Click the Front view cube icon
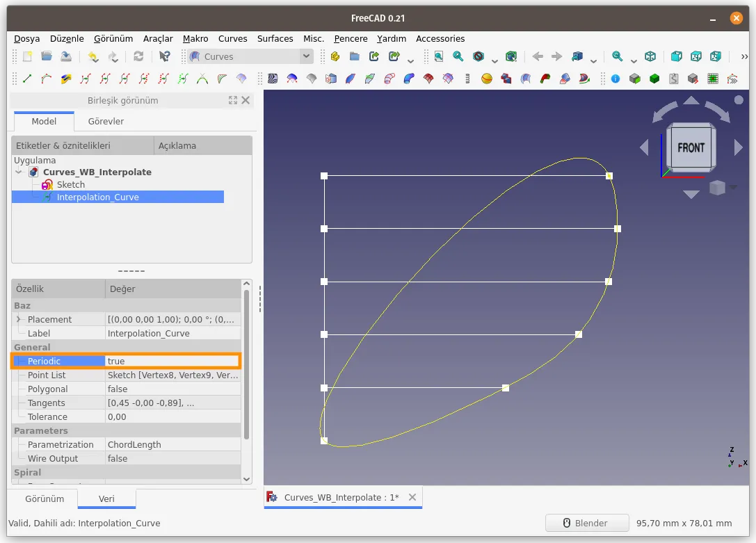 tap(677, 56)
